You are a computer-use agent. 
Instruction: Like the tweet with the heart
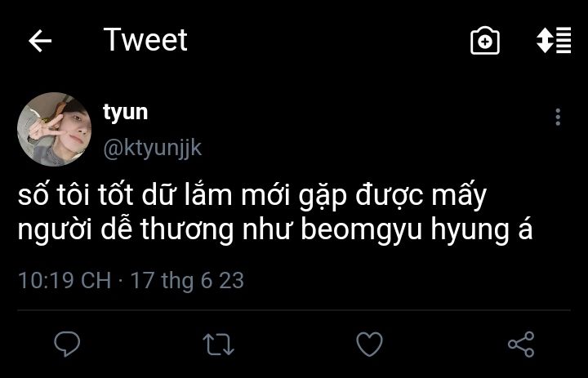tap(370, 344)
